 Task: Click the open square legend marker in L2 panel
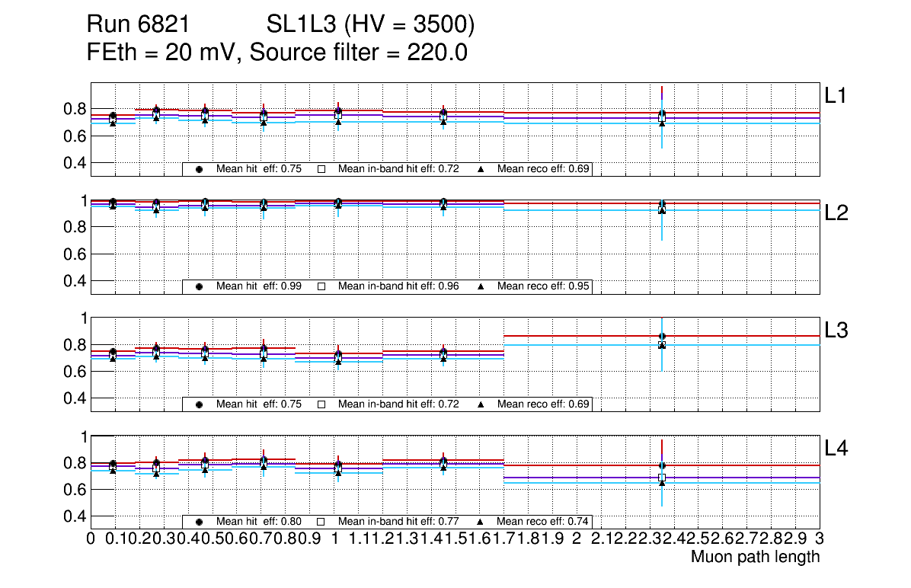pos(321,287)
